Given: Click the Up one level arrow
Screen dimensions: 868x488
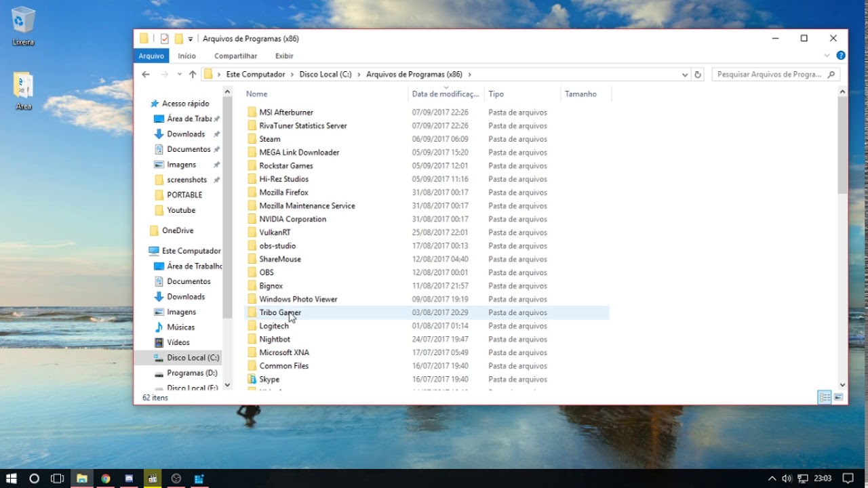Looking at the screenshot, I should tap(193, 75).
